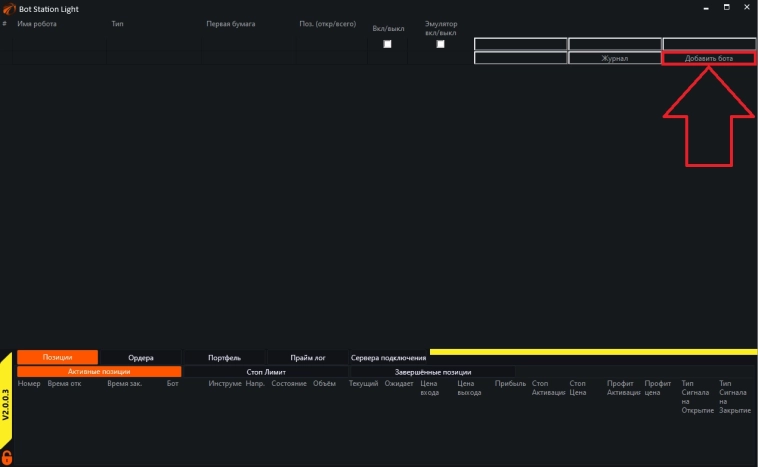
Task: Switch to the Стоп Лимит sub-tab
Action: point(266,372)
